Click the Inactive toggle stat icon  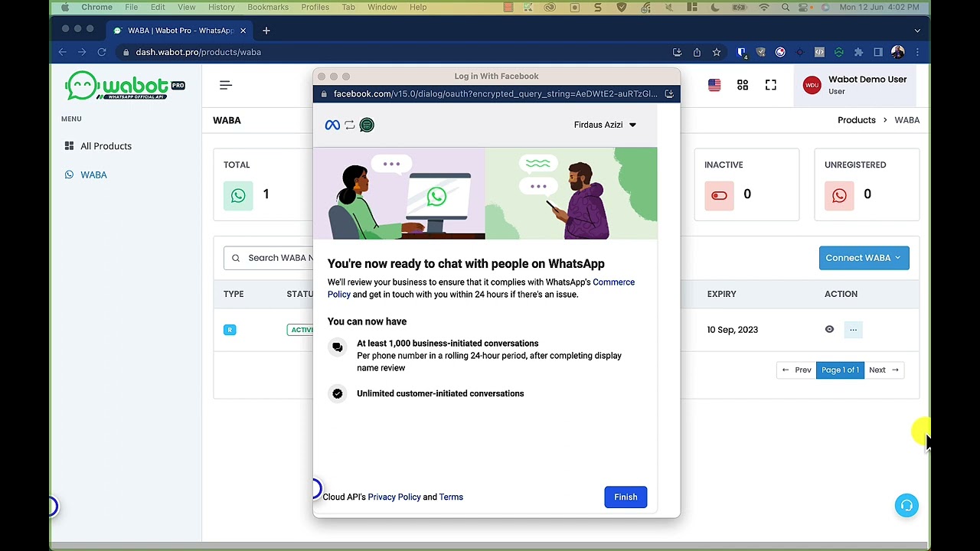point(719,195)
